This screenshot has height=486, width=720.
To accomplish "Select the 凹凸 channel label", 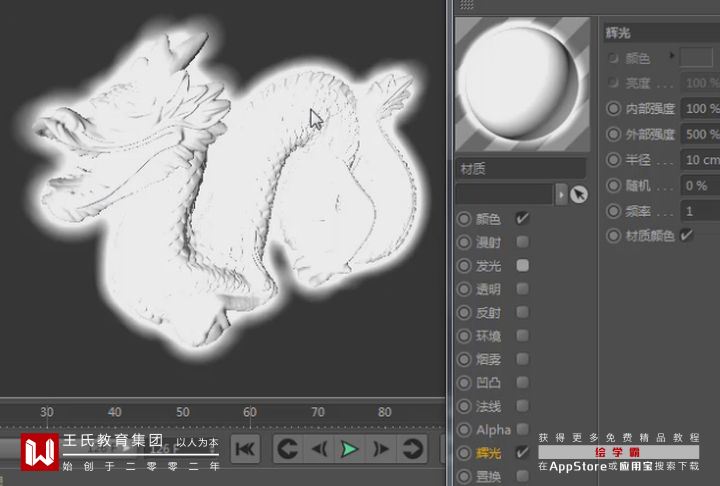I will [x=488, y=383].
